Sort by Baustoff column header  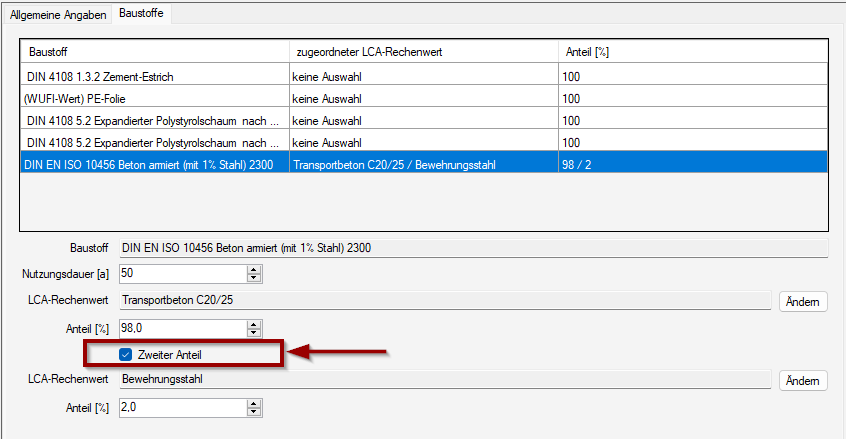pos(150,51)
